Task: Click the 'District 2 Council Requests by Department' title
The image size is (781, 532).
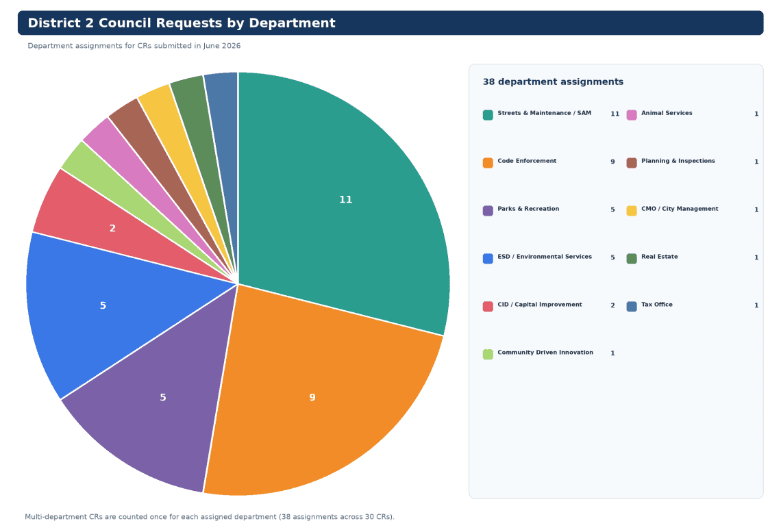Action: [x=182, y=23]
